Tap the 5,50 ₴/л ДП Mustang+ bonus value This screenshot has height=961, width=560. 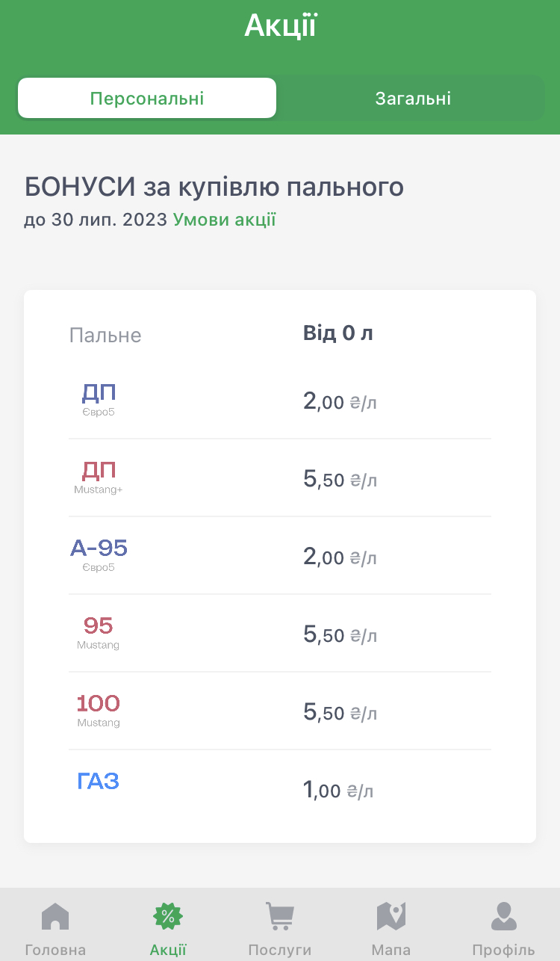coord(340,480)
